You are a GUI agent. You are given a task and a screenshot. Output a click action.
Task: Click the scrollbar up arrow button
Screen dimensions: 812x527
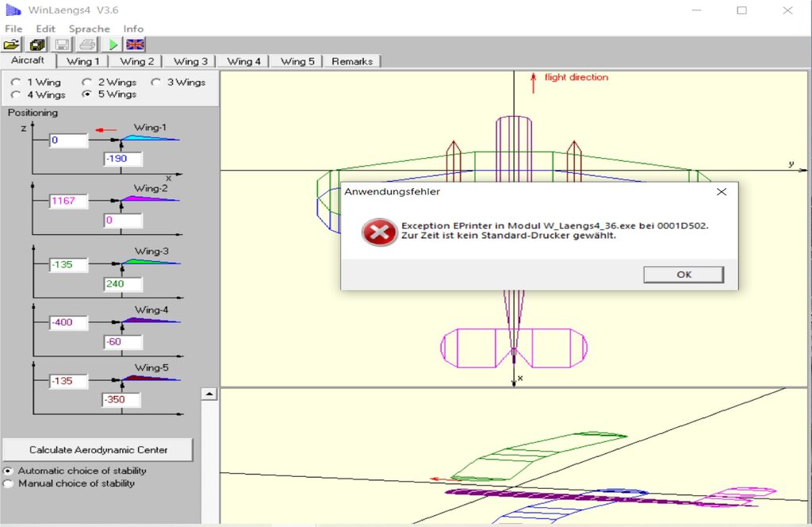209,394
